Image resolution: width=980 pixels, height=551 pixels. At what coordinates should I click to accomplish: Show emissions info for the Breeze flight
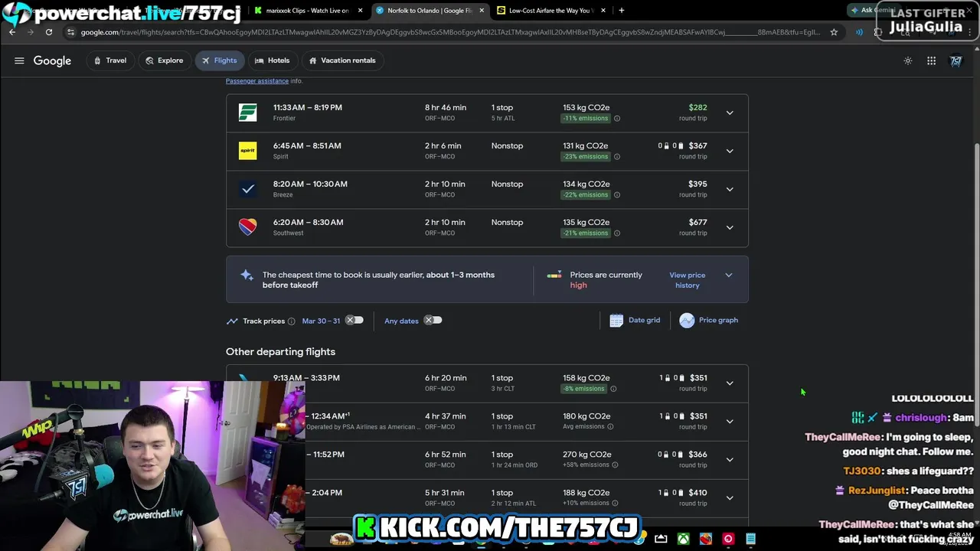click(617, 195)
